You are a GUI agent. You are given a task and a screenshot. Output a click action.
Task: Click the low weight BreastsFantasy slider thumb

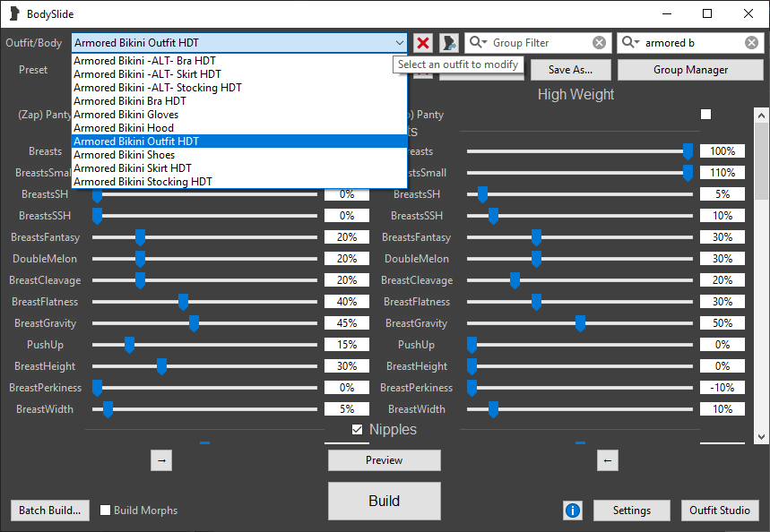pyautogui.click(x=140, y=237)
